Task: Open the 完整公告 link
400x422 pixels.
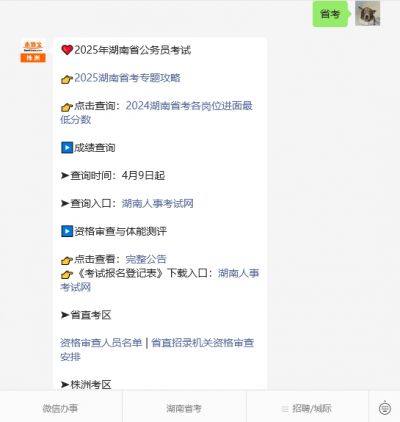Action: pos(146,259)
